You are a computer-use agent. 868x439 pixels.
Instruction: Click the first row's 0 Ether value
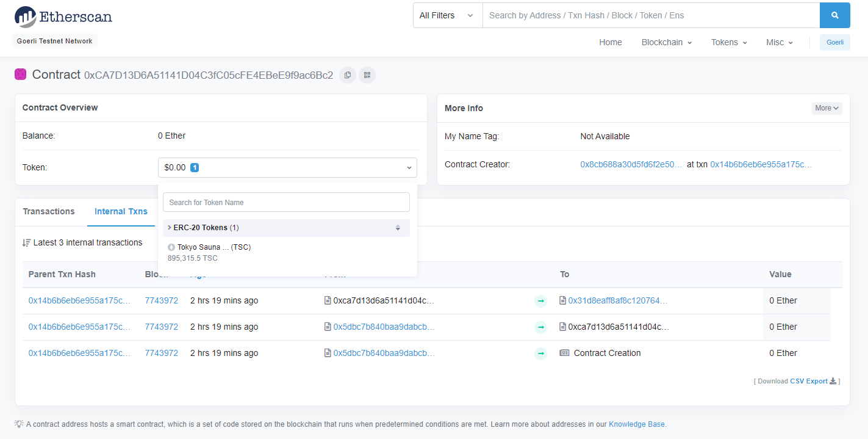click(x=783, y=300)
